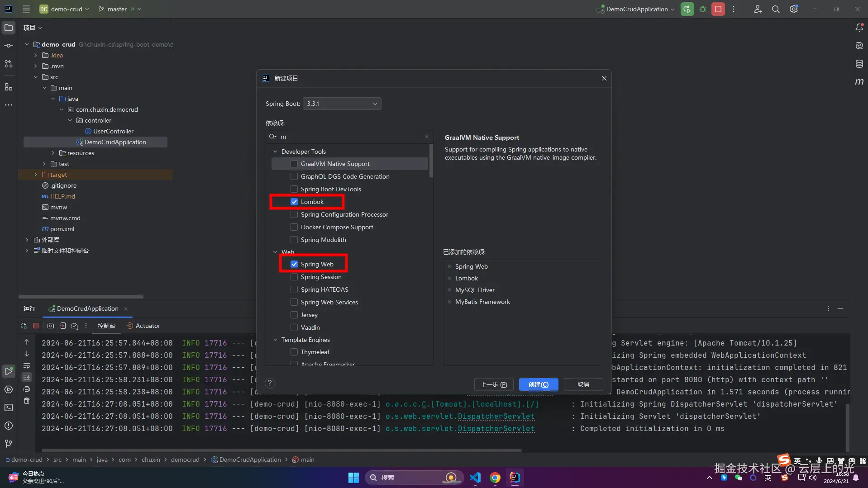The image size is (868, 488).
Task: Open the Maven tool window
Action: tap(859, 82)
